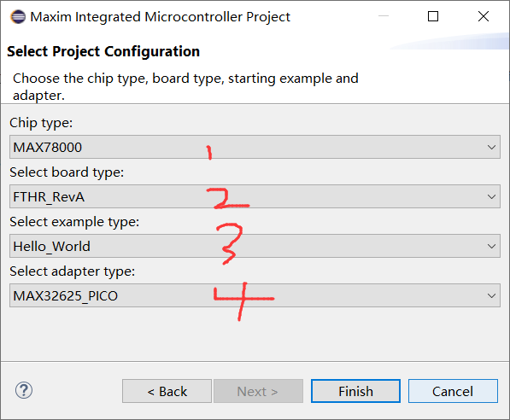Select the MAX78000 chip type combo box
This screenshot has height=420, width=510.
[255, 147]
